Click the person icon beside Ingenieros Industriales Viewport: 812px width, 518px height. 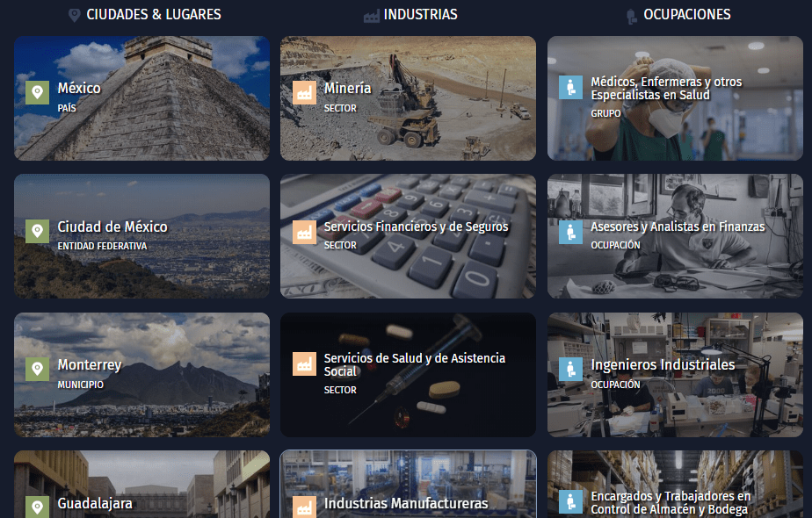pyautogui.click(x=570, y=369)
